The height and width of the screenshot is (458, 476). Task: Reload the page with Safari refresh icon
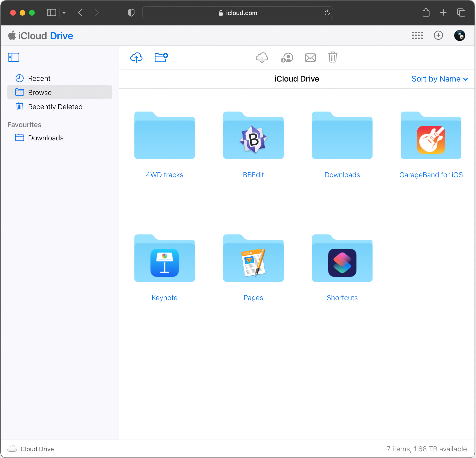[x=327, y=13]
